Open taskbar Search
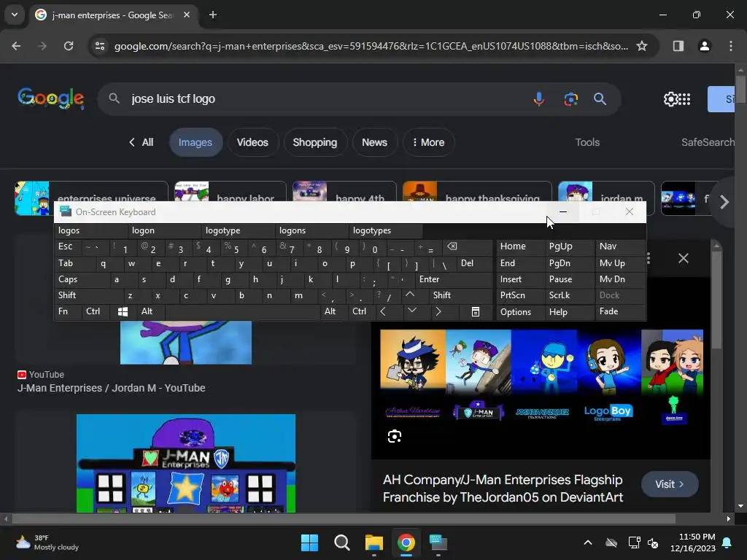The width and height of the screenshot is (747, 560). 341,542
